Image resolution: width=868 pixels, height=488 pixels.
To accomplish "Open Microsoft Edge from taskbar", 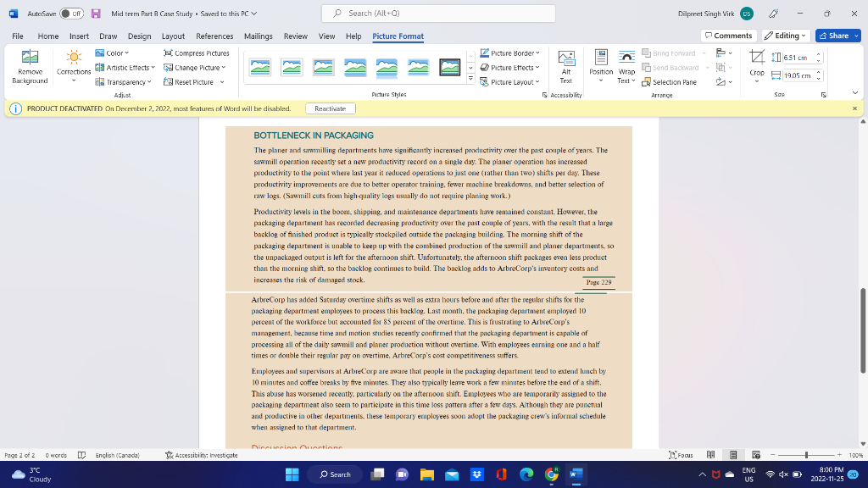I will (526, 474).
